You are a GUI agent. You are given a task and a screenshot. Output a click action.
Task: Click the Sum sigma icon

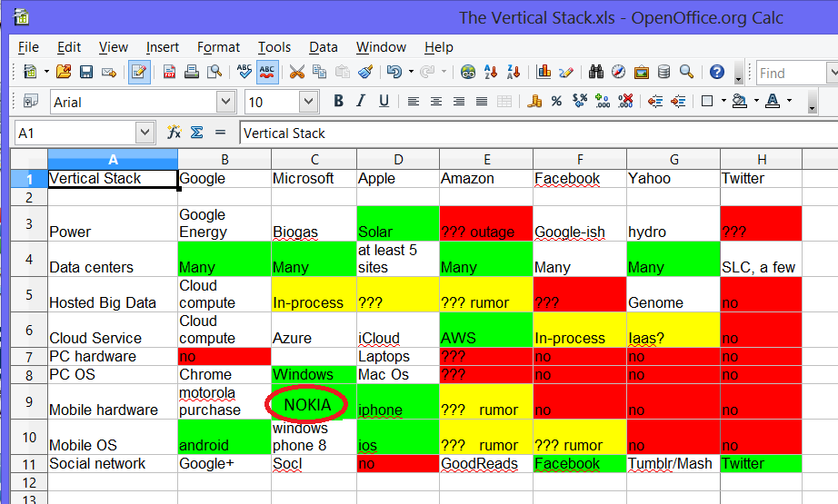pos(196,132)
